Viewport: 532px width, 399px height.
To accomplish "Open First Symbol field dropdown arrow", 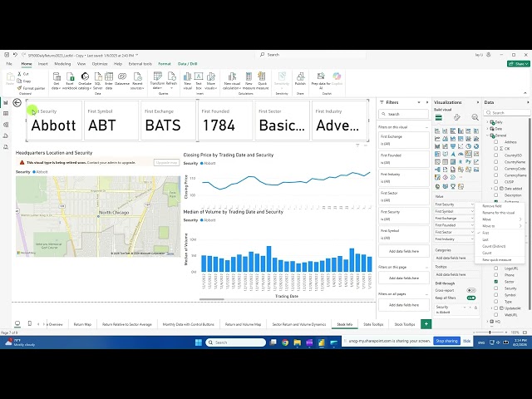I will point(472,211).
